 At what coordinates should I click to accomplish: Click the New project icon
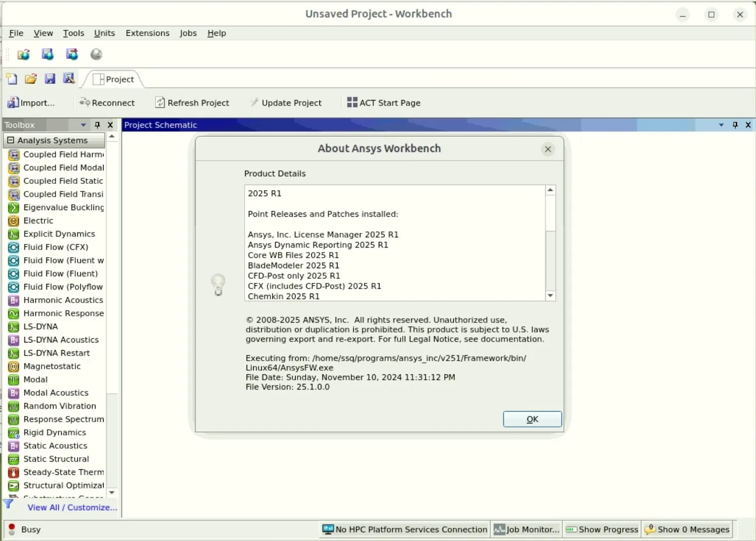12,79
